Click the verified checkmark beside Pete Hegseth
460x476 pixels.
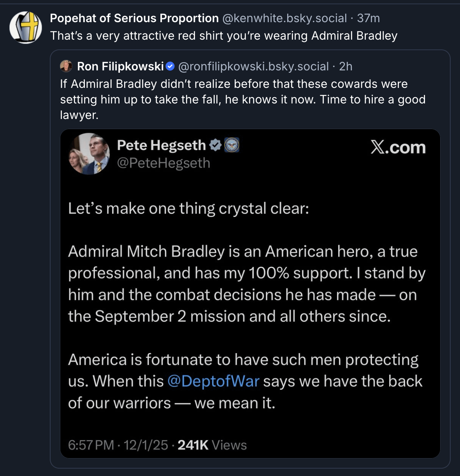(x=215, y=145)
